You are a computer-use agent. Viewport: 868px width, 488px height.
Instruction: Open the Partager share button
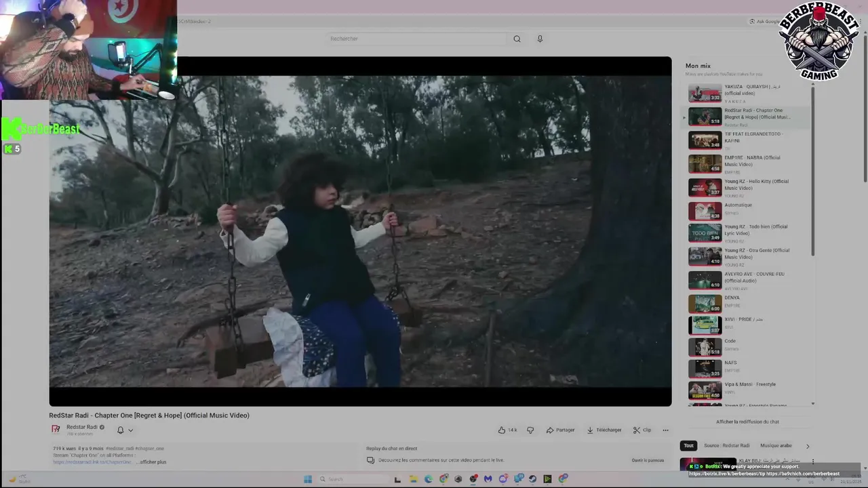(x=560, y=430)
